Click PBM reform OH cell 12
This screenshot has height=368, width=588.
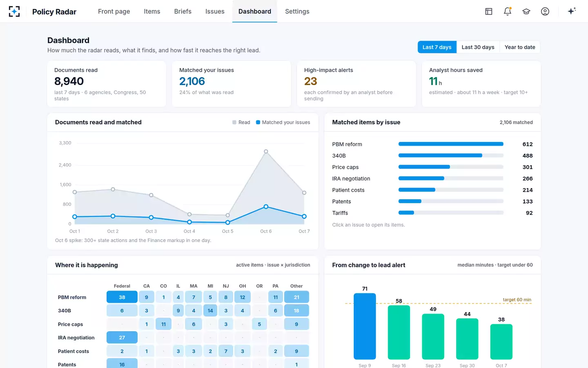click(x=243, y=297)
